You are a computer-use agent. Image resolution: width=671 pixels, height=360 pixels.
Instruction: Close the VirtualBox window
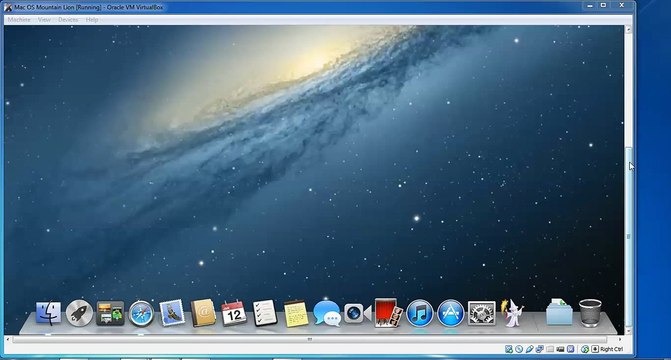(621, 6)
